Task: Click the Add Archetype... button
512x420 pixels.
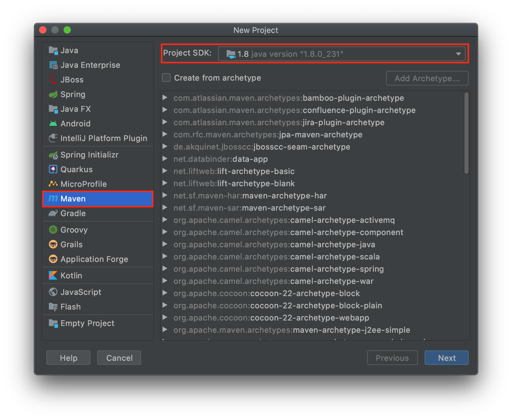Action: click(x=427, y=78)
